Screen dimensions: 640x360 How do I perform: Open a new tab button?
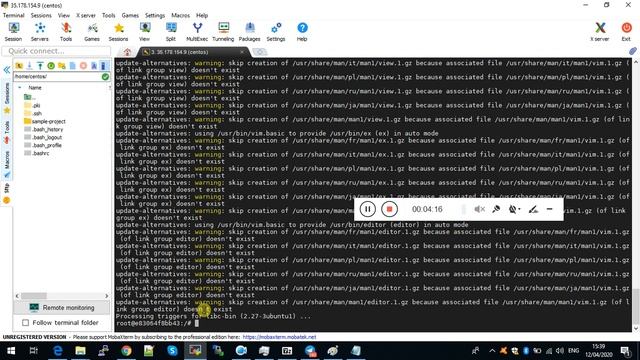(260, 52)
